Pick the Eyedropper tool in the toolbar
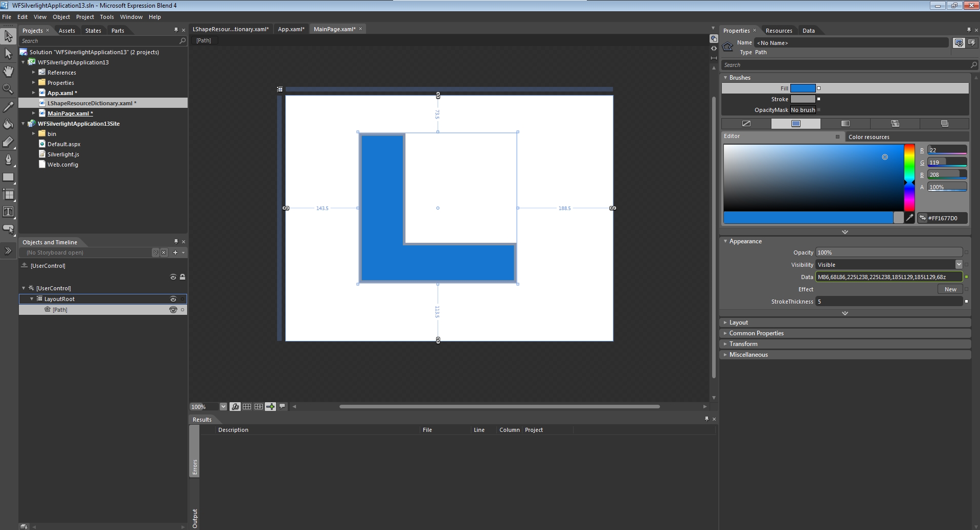980x530 pixels. coord(8,106)
